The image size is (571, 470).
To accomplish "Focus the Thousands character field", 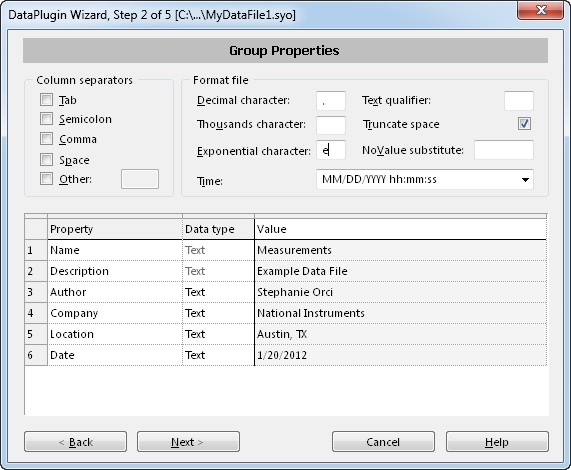I will point(331,125).
